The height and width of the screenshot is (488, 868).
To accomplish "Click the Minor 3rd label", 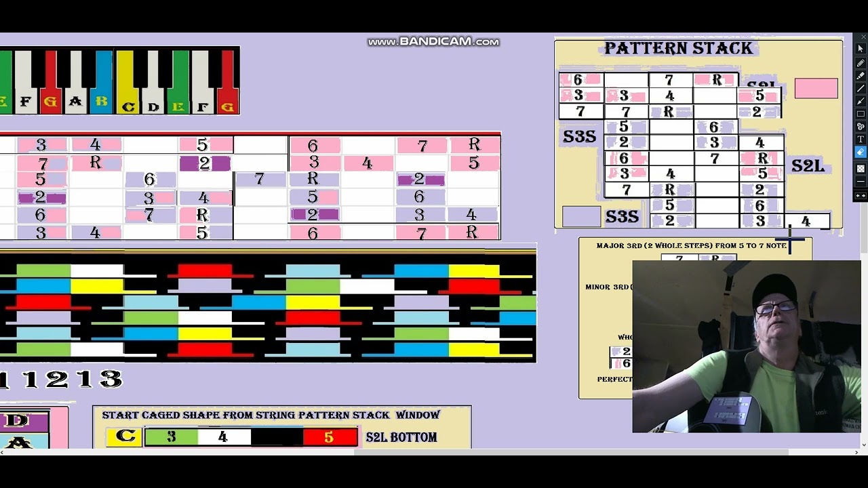I will point(608,287).
